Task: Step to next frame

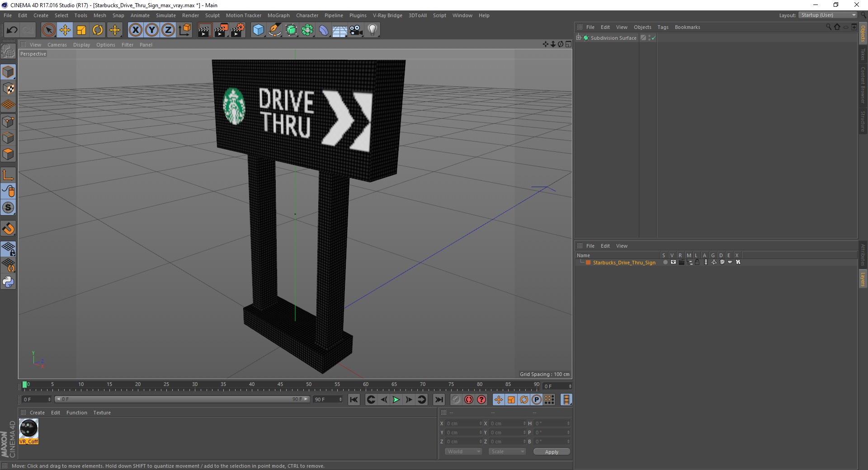Action: [409, 399]
